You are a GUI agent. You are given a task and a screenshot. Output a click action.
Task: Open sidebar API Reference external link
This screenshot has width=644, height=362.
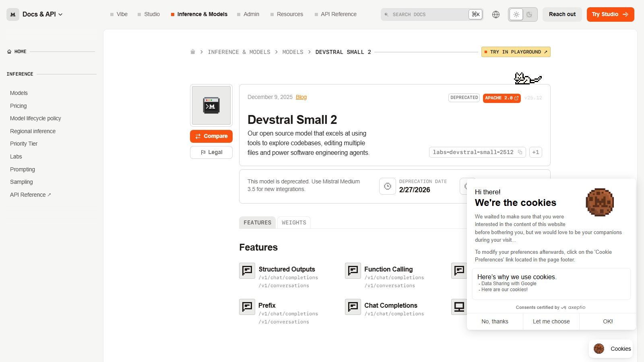pyautogui.click(x=31, y=195)
